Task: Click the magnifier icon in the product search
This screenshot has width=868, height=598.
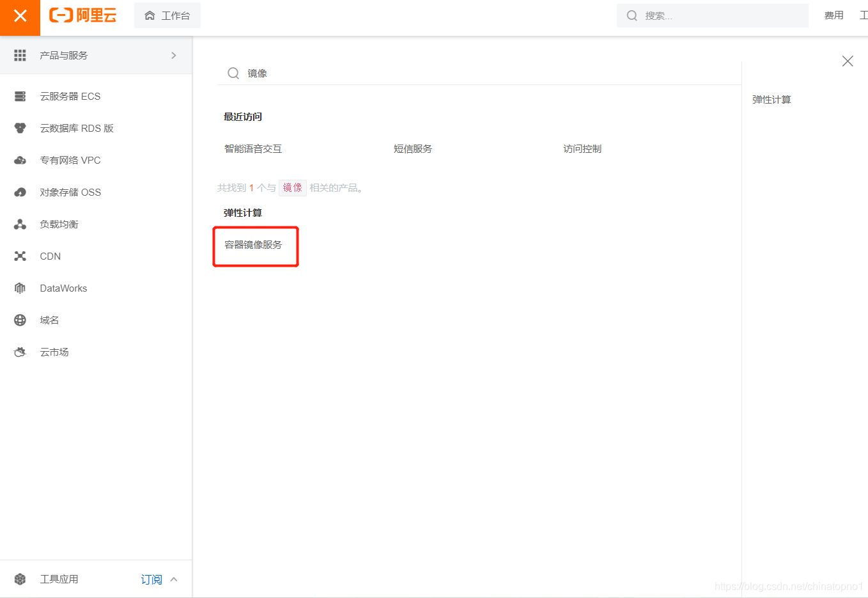Action: click(234, 74)
